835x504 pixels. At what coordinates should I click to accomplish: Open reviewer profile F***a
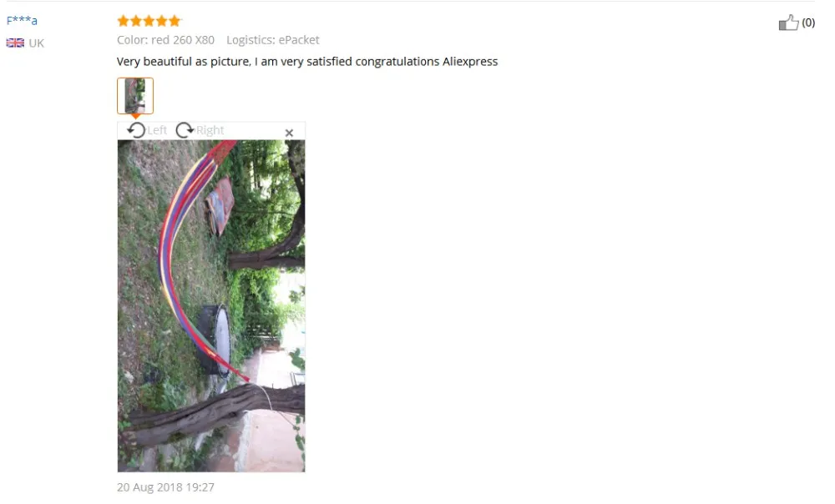(22, 21)
